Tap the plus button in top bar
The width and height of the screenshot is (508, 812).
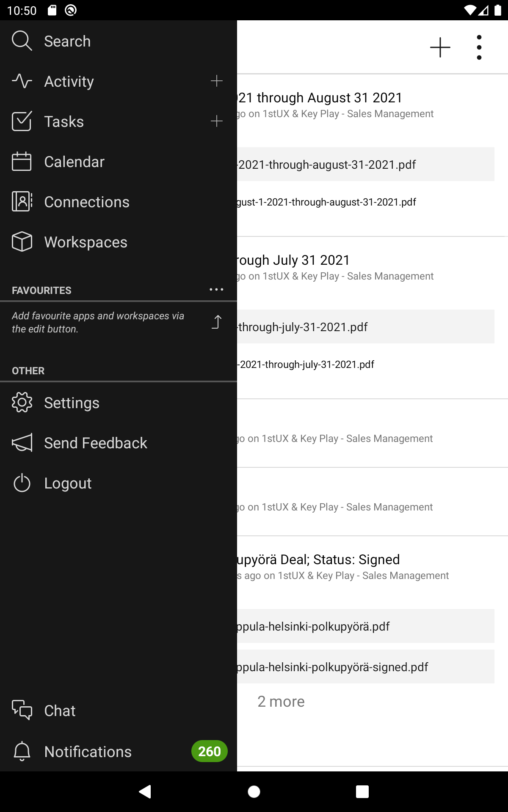click(440, 47)
